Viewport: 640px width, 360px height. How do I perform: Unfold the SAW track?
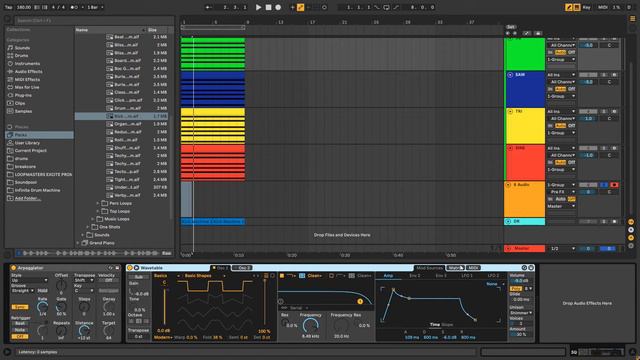(510, 75)
